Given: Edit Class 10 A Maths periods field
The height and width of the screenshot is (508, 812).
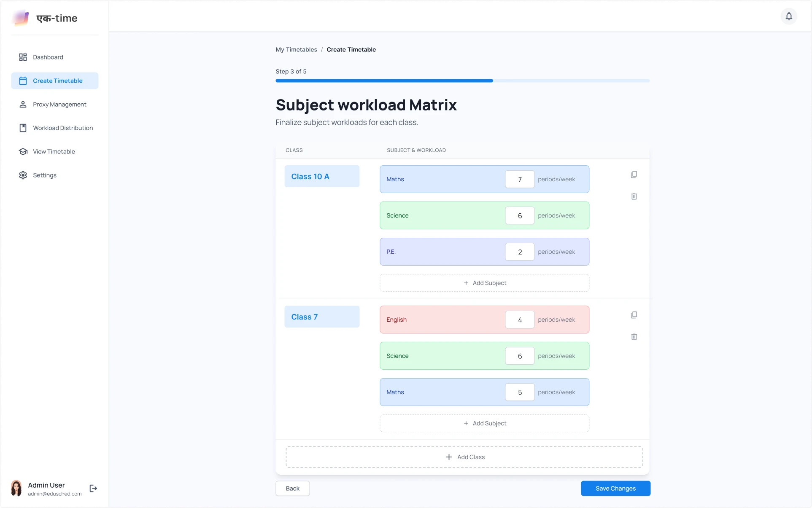Looking at the screenshot, I should pyautogui.click(x=520, y=179).
